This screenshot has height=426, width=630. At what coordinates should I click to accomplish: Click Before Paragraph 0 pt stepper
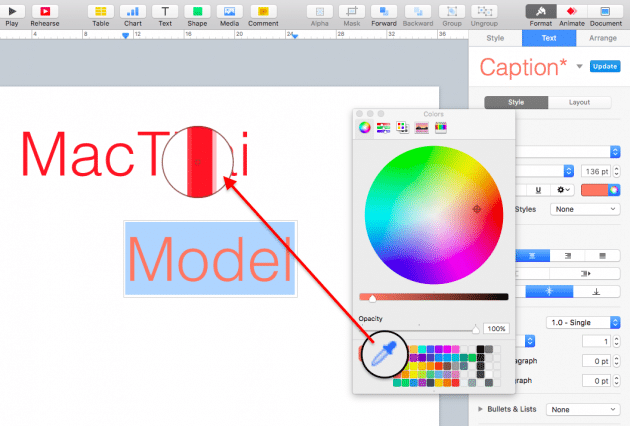(x=616, y=361)
